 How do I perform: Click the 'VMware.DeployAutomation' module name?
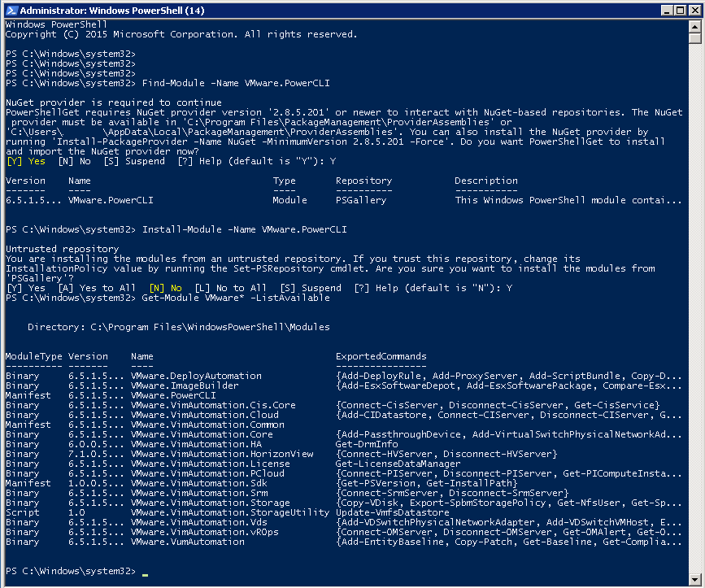(196, 376)
